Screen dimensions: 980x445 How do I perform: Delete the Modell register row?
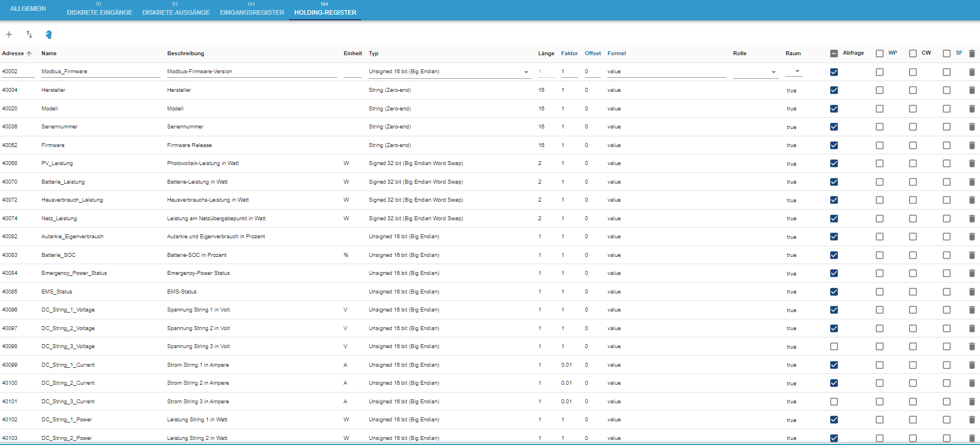[972, 109]
